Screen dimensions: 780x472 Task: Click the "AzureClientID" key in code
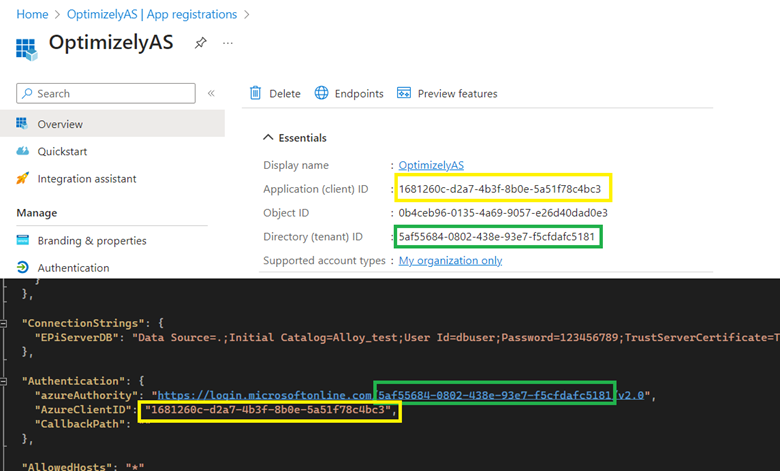click(x=83, y=409)
